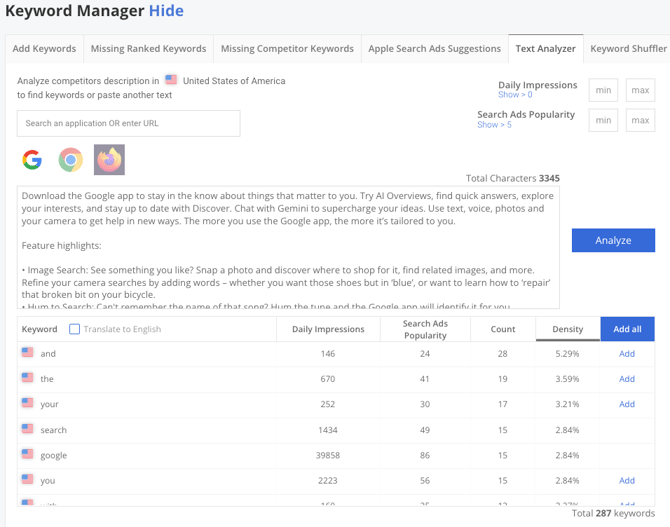Viewport: 670px width, 527px height.
Task: Focus the search application or URL field
Action: point(128,123)
